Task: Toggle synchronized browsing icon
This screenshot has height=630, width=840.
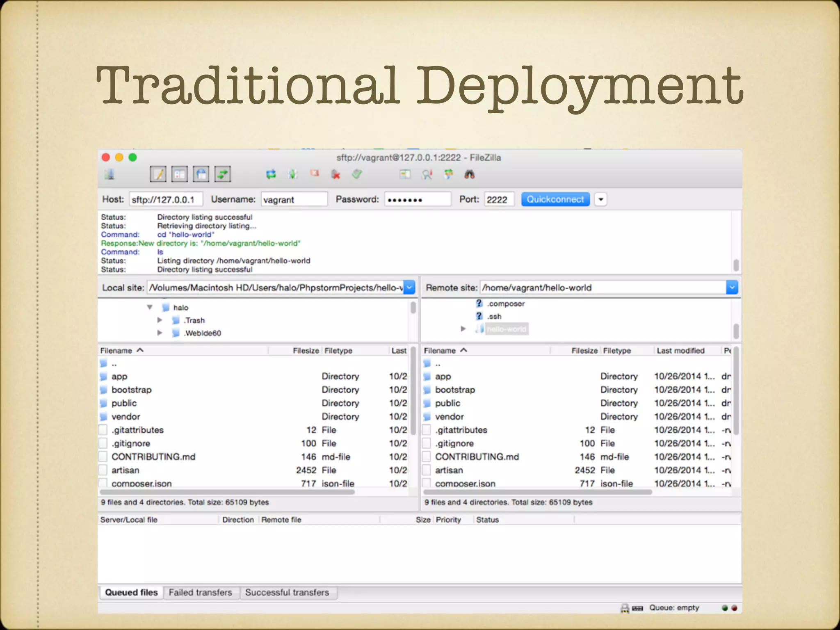Action: click(449, 175)
